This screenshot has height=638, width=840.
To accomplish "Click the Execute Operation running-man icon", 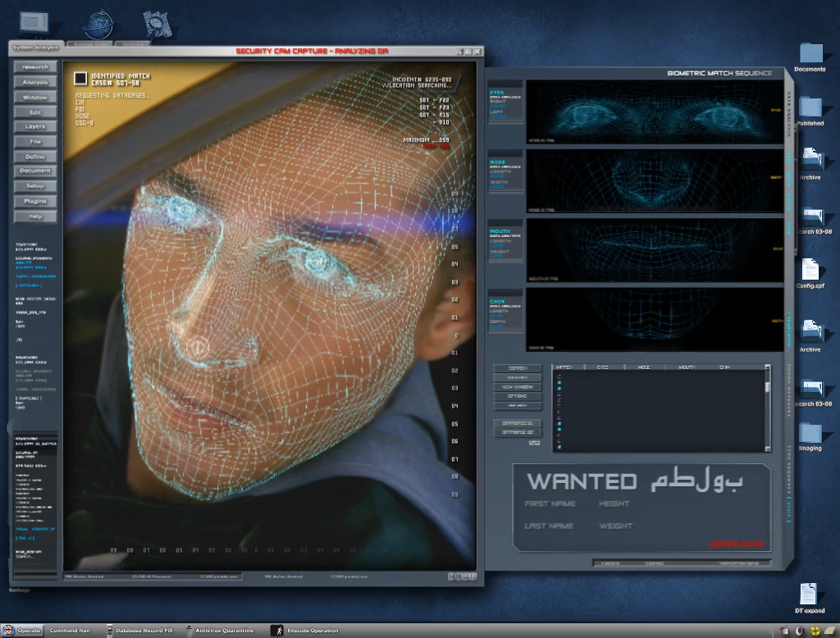I will 276,631.
